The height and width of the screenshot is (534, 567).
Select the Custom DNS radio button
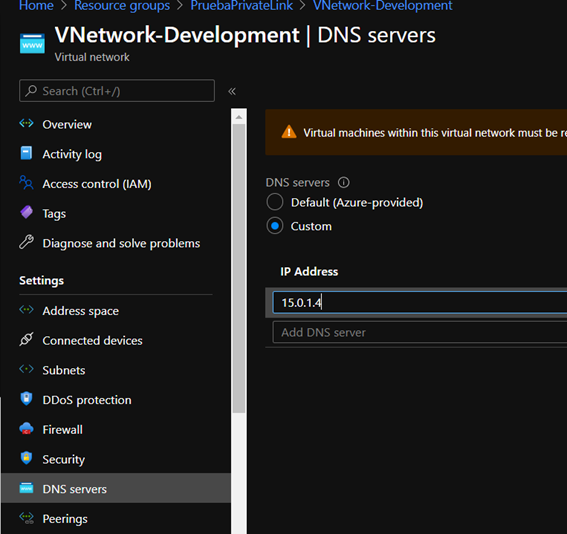click(275, 226)
